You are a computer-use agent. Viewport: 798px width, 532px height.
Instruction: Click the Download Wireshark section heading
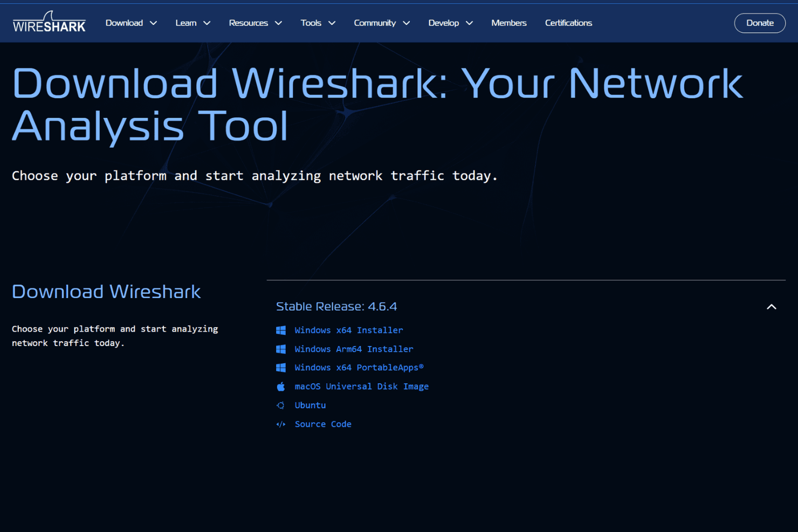click(x=106, y=292)
